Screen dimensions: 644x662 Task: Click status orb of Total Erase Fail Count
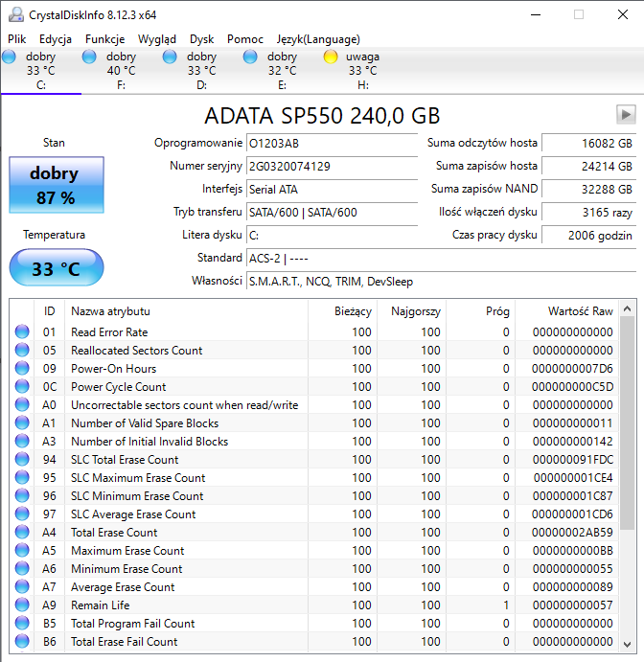(22, 641)
